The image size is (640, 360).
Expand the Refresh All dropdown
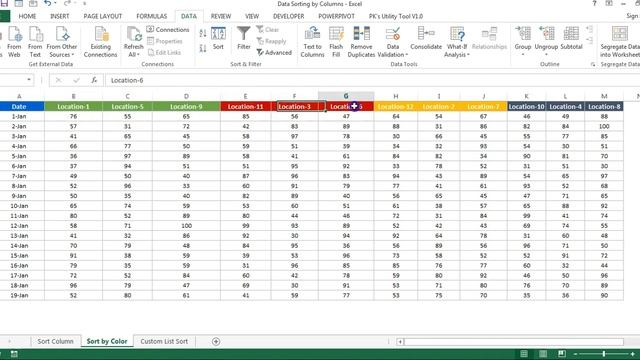[138, 55]
